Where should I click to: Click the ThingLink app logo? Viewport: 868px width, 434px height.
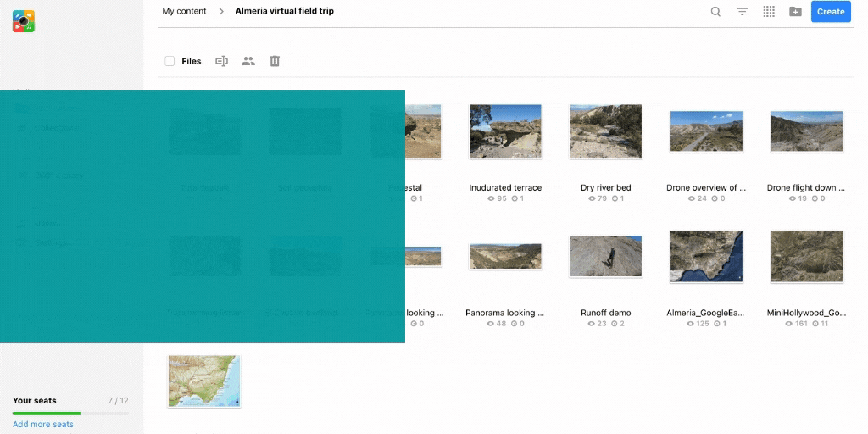pyautogui.click(x=24, y=21)
